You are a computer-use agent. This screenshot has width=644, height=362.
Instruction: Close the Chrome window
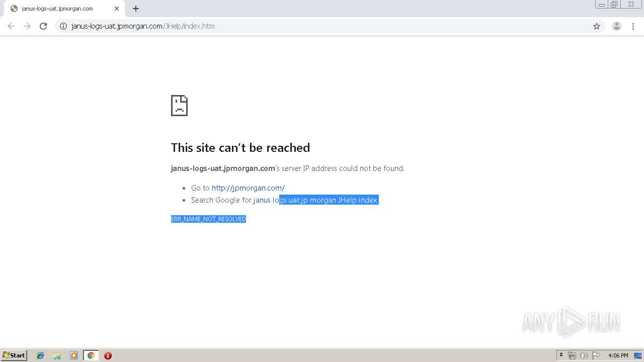[631, 5]
